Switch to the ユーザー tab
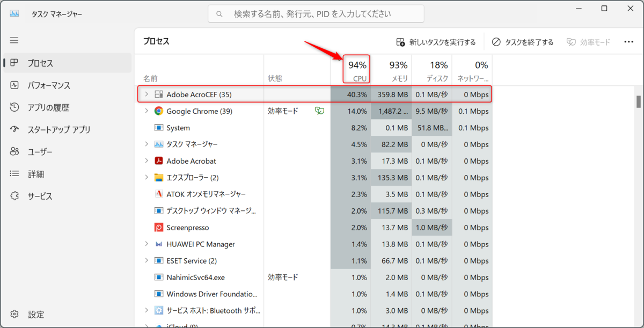 coord(68,152)
